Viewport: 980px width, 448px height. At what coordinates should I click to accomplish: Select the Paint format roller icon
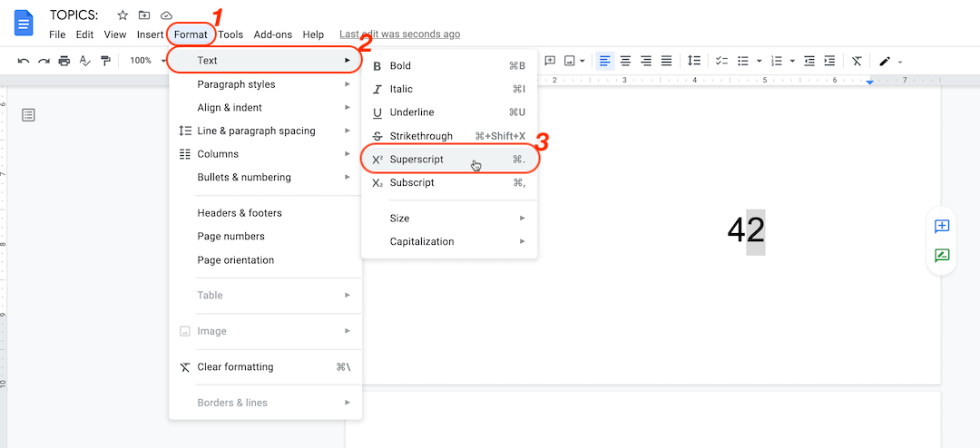(x=105, y=61)
